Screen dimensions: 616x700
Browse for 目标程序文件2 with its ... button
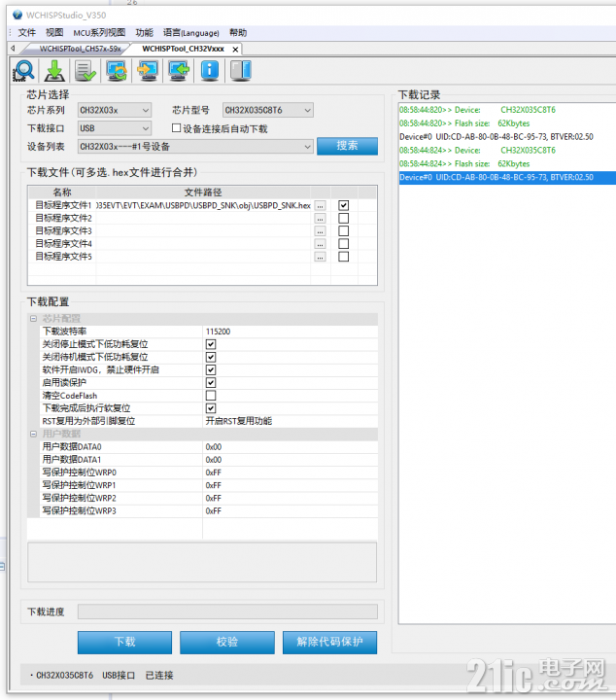coord(321,219)
